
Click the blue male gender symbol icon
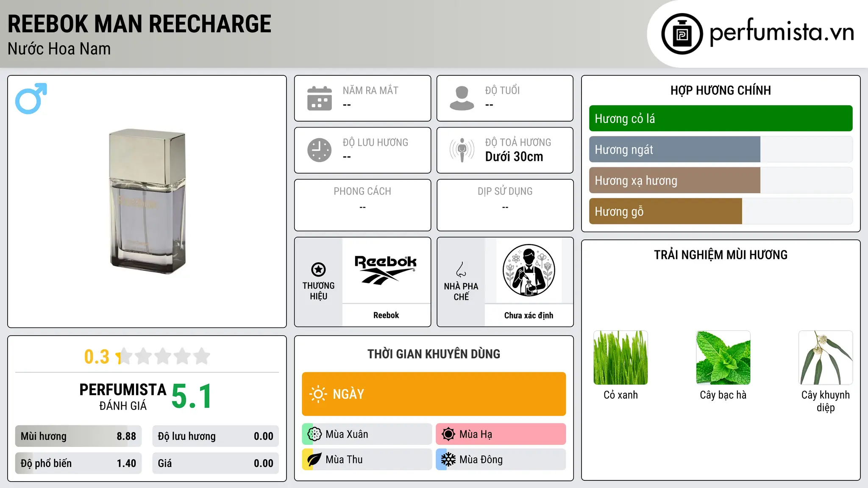point(31,98)
